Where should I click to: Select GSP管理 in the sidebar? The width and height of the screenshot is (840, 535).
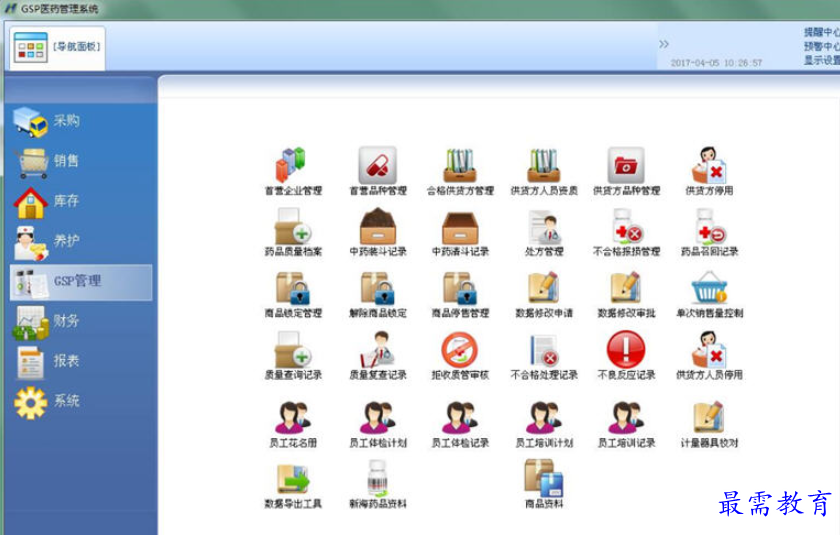tap(81, 282)
